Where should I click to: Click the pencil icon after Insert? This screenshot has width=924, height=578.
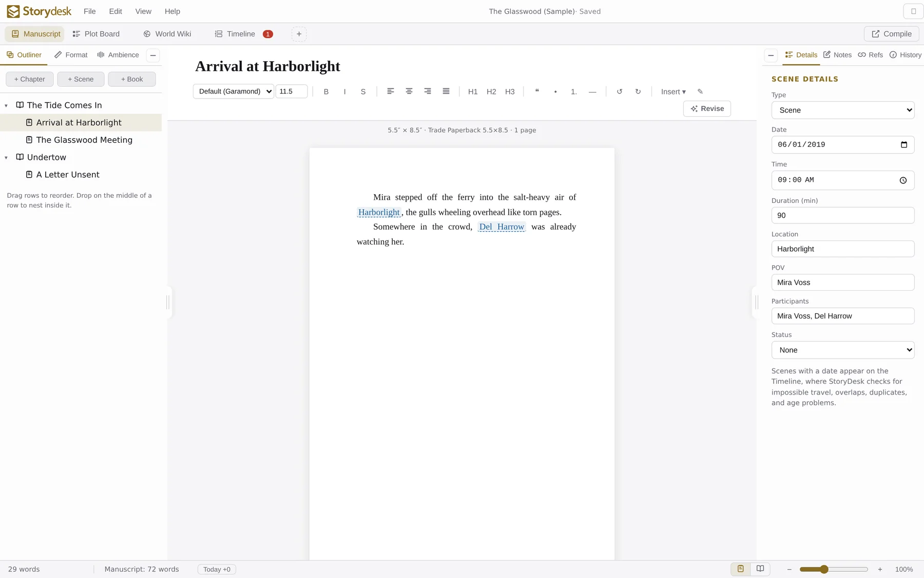coord(700,91)
